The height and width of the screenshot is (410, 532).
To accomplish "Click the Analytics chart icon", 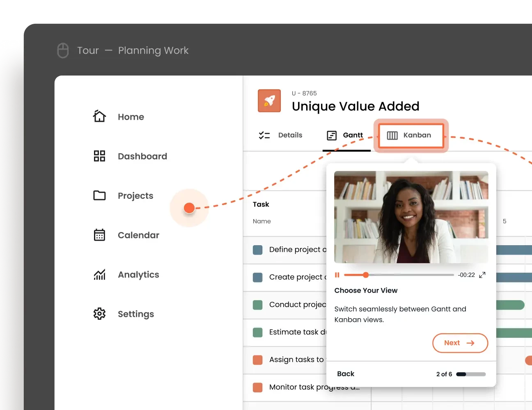I will click(99, 274).
